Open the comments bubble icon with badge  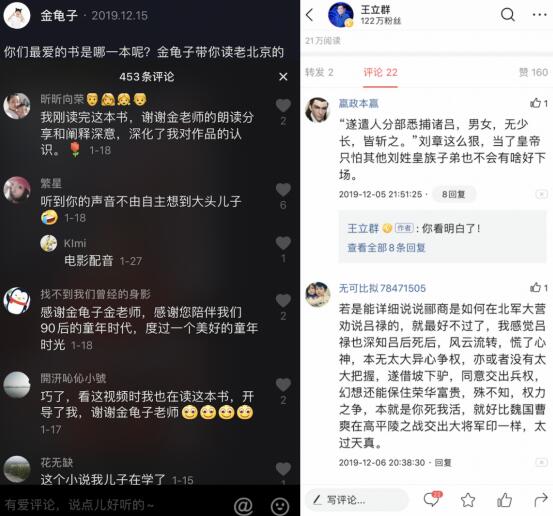(432, 499)
